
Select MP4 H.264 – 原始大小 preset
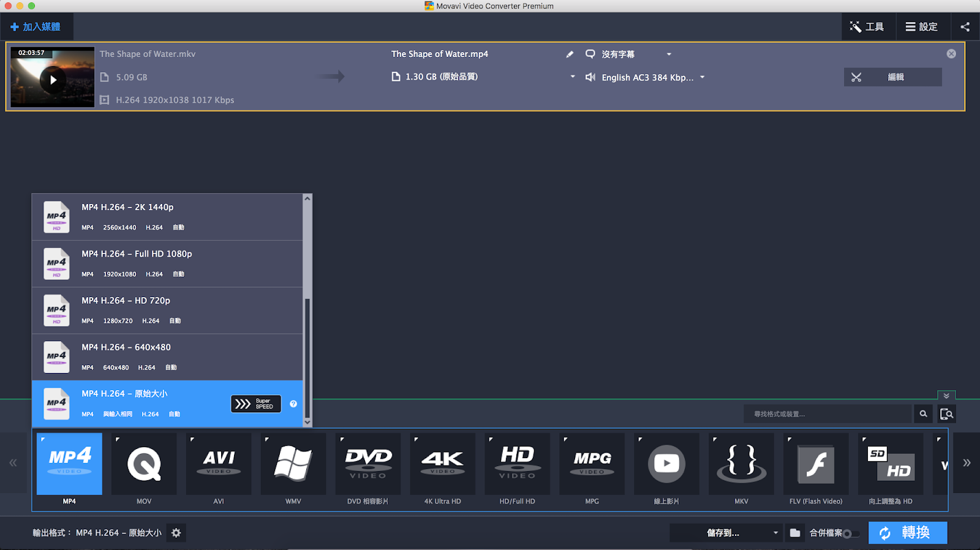[167, 404]
